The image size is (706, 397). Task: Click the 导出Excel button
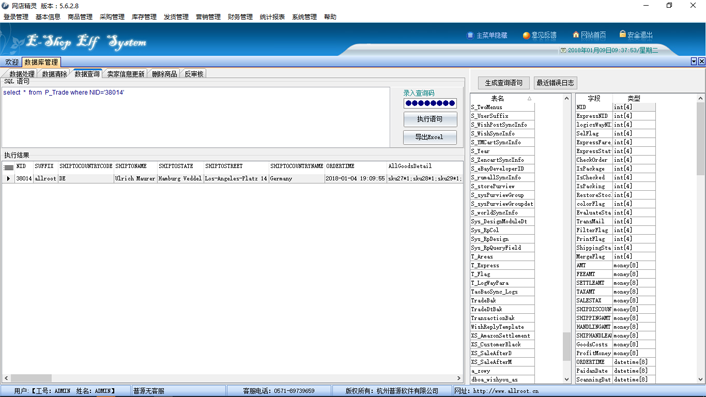click(430, 137)
